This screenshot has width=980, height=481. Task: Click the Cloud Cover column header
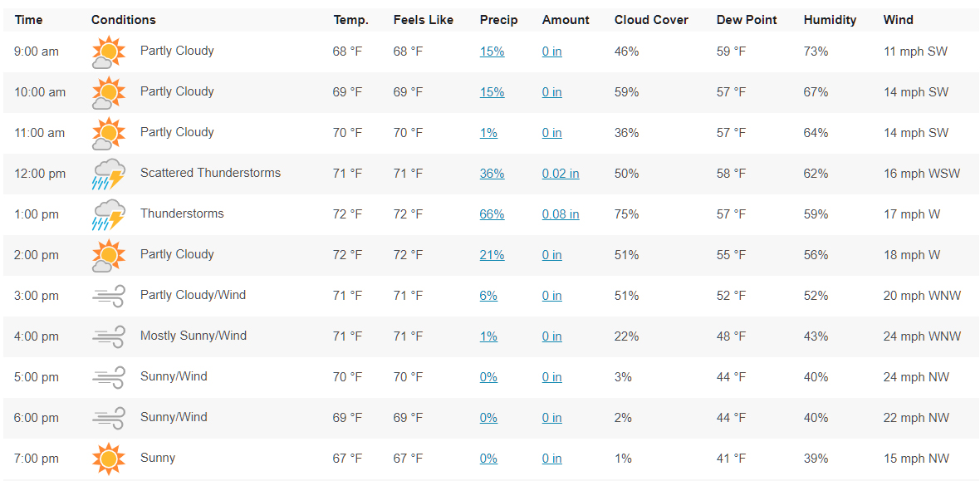coord(651,20)
